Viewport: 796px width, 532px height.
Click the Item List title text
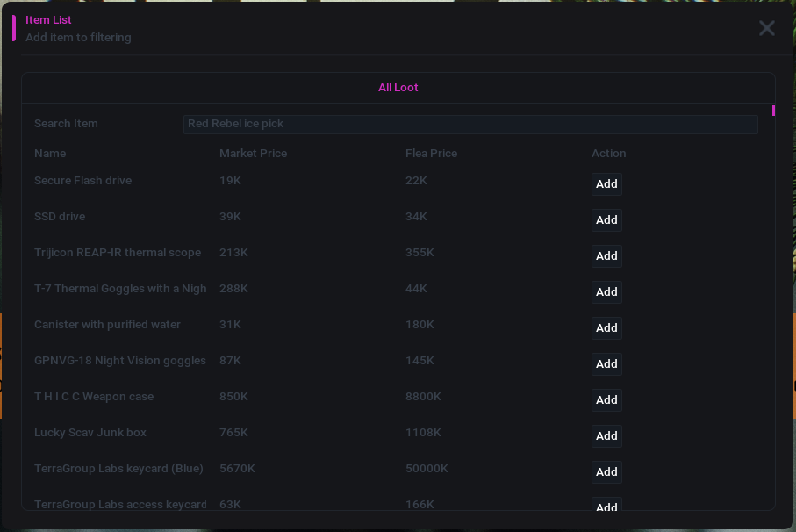(48, 20)
